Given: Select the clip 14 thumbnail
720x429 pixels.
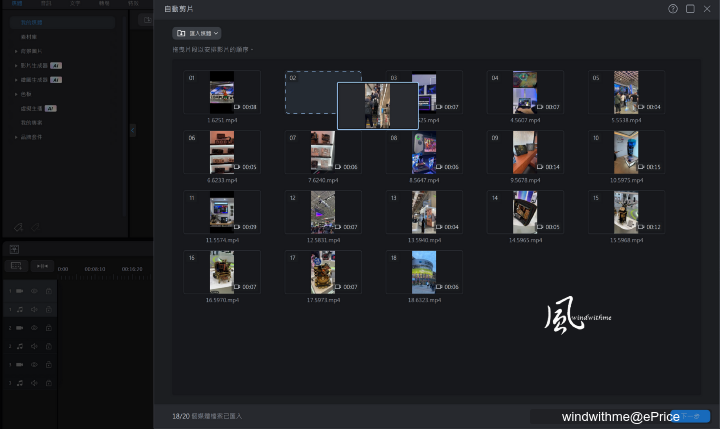Looking at the screenshot, I should click(525, 212).
